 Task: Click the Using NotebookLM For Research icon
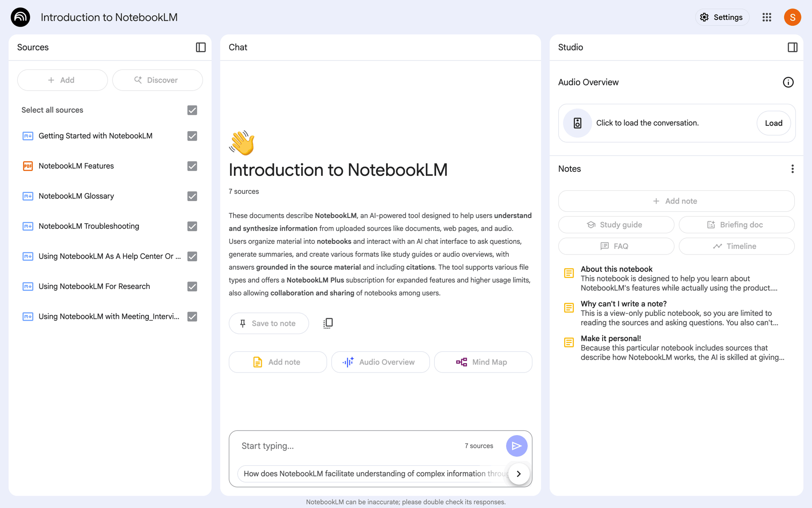click(28, 287)
